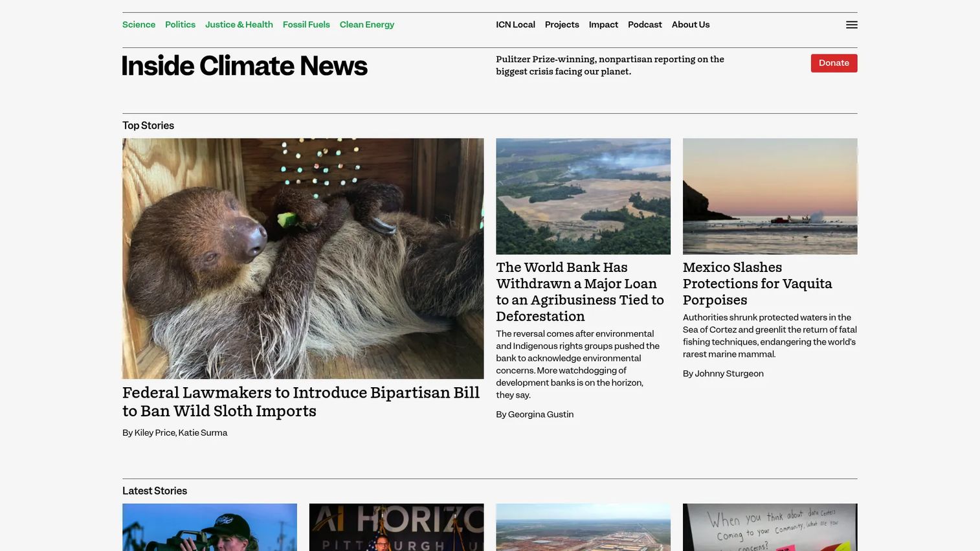The image size is (980, 551).
Task: Visit the Clean Energy section
Action: tap(367, 25)
